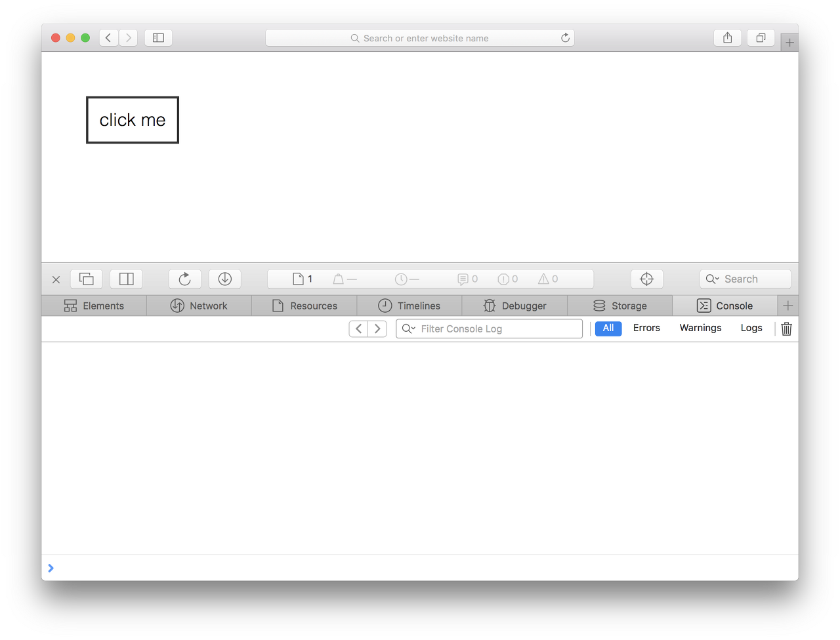The height and width of the screenshot is (640, 840).
Task: Go to next console navigation arrow
Action: (x=377, y=329)
